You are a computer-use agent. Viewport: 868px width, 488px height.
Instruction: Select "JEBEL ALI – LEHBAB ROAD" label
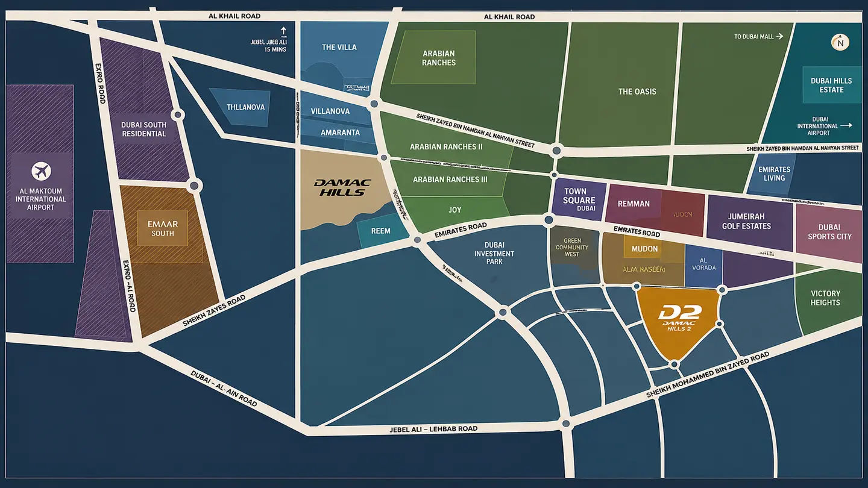pos(433,430)
